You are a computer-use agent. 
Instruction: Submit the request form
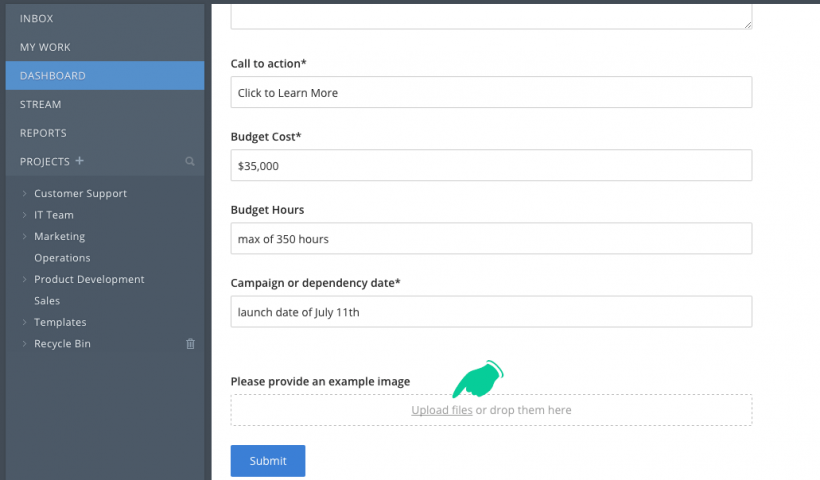pyautogui.click(x=268, y=461)
